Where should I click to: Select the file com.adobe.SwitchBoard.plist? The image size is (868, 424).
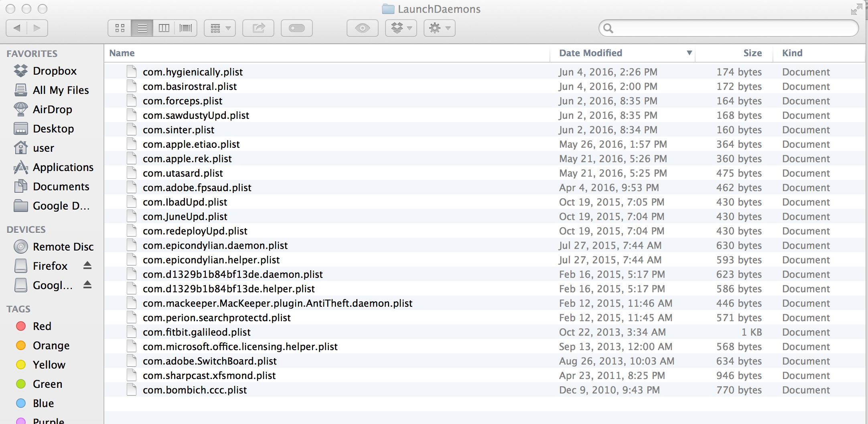[485, 361]
